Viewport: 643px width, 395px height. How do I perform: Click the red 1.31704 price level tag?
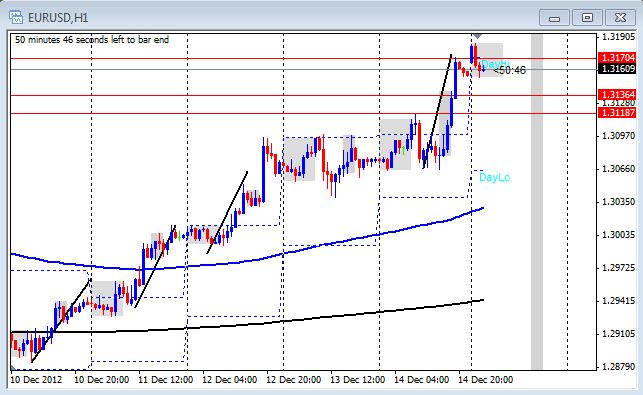(617, 58)
